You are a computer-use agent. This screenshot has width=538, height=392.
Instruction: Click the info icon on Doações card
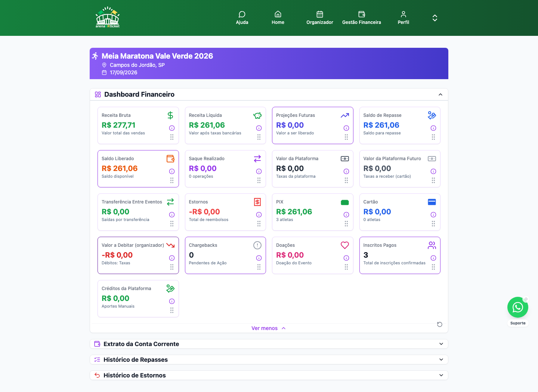tap(346, 258)
